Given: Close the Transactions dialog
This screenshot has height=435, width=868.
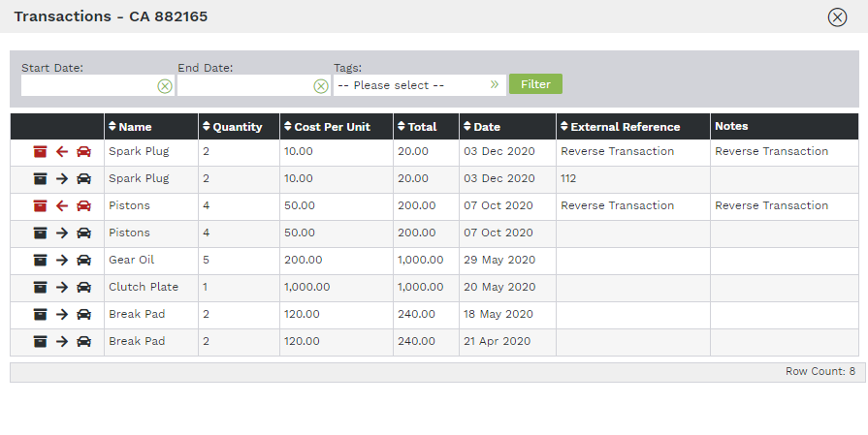Looking at the screenshot, I should point(837,17).
